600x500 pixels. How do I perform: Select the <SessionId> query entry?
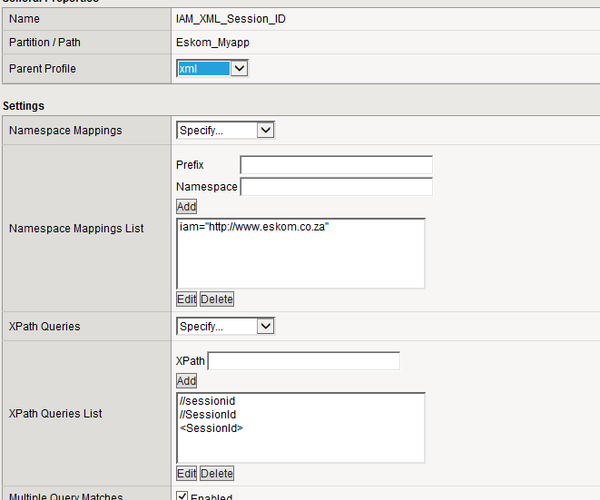(x=211, y=428)
